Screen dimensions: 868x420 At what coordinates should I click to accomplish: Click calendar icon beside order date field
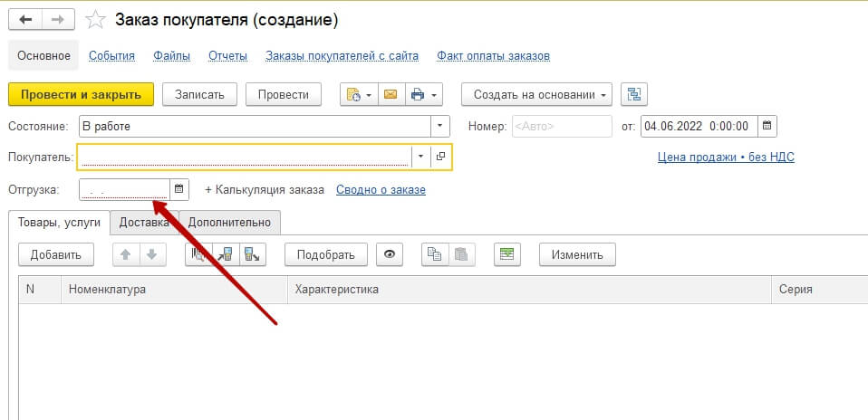767,126
